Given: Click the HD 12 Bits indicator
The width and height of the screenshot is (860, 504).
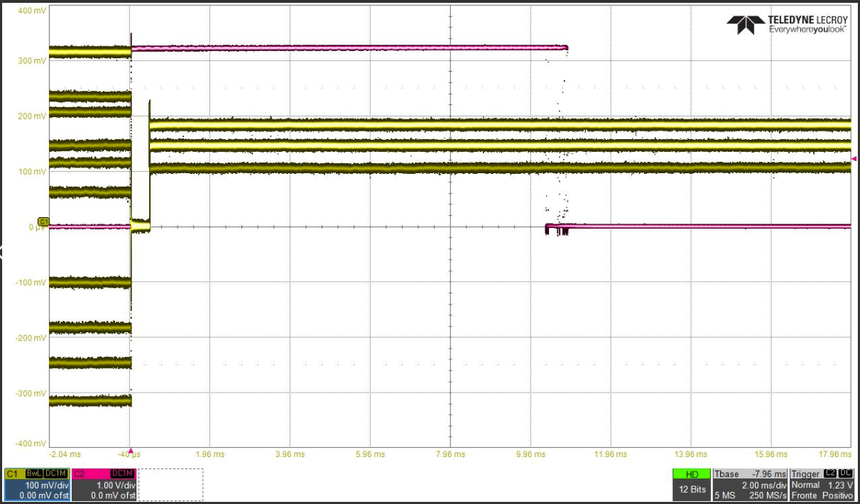Looking at the screenshot, I should [692, 485].
